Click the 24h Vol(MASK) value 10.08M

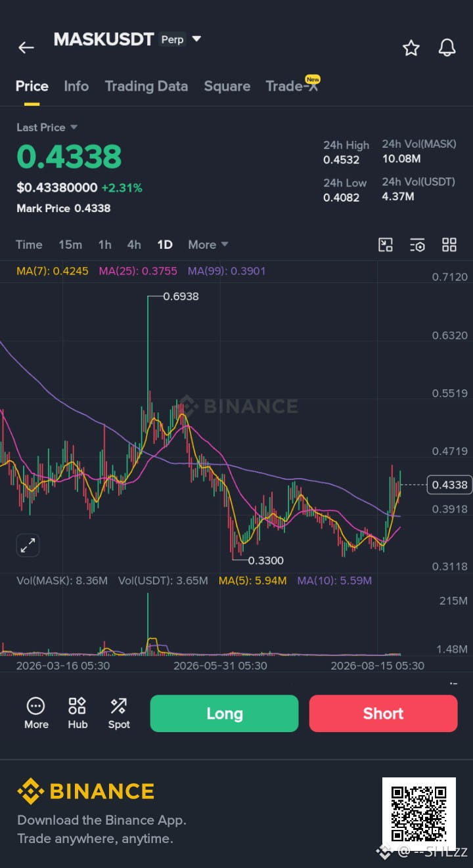(x=401, y=158)
